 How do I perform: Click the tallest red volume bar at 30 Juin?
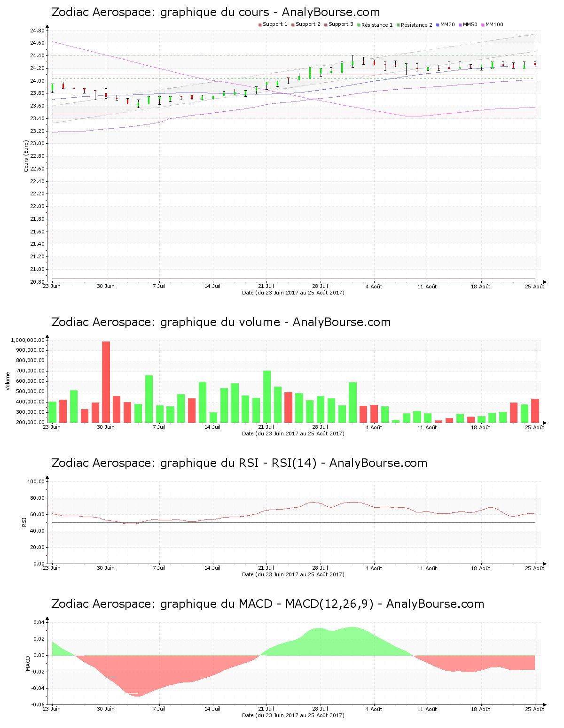(106, 382)
